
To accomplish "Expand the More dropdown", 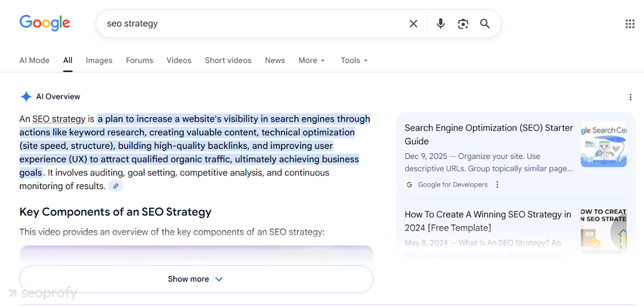I will tap(312, 60).
